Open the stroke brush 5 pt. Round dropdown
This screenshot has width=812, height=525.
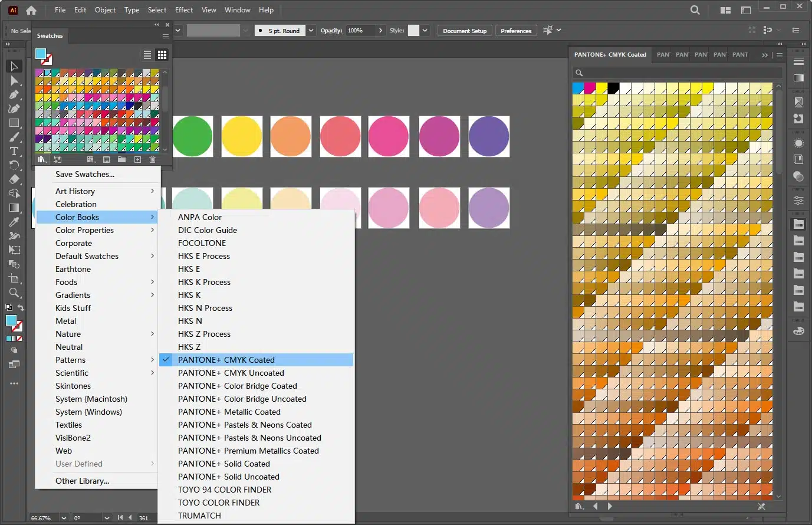[x=311, y=31]
